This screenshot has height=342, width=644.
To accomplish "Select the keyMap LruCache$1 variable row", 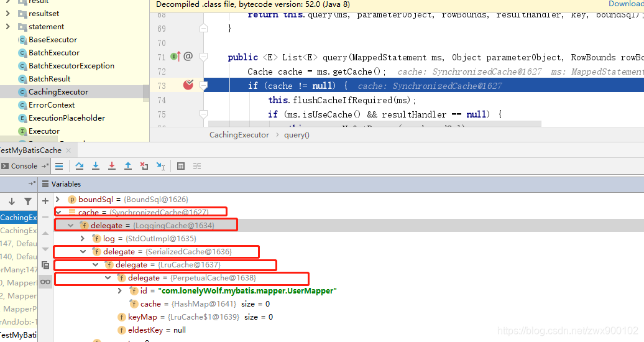I will coord(195,317).
